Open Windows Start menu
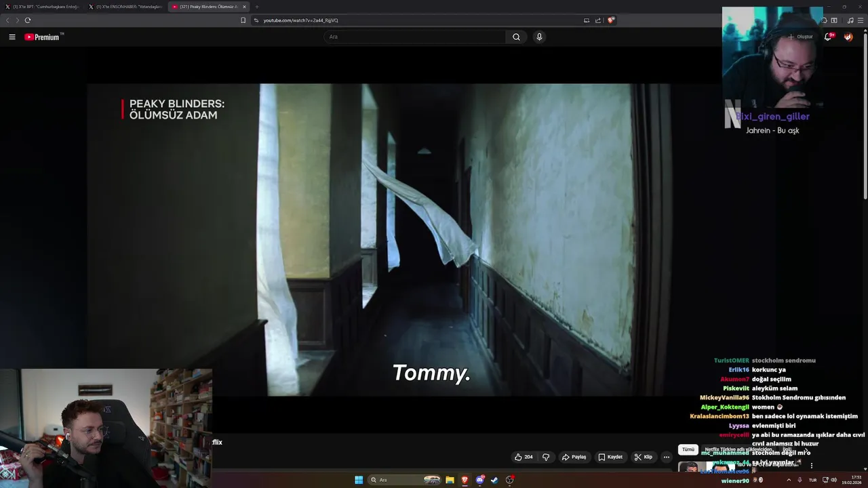868x488 pixels. [359, 480]
